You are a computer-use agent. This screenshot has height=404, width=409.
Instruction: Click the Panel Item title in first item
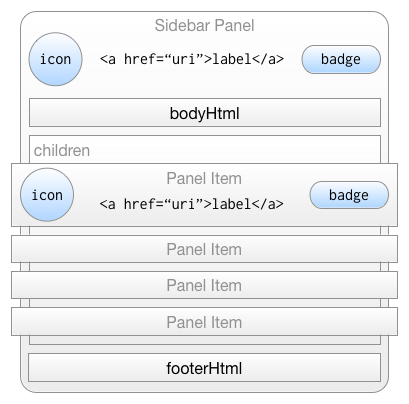(x=204, y=178)
